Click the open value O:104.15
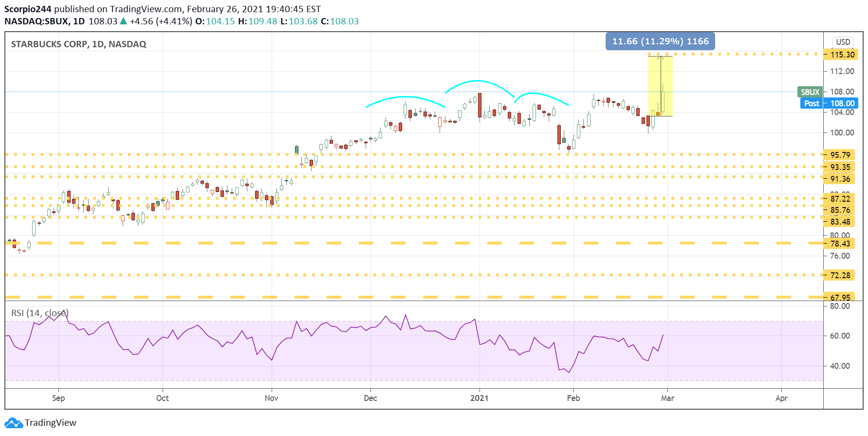The image size is (868, 436). pyautogui.click(x=215, y=21)
